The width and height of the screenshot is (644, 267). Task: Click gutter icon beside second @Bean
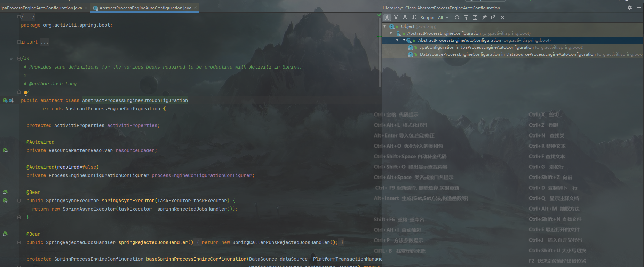(5, 234)
